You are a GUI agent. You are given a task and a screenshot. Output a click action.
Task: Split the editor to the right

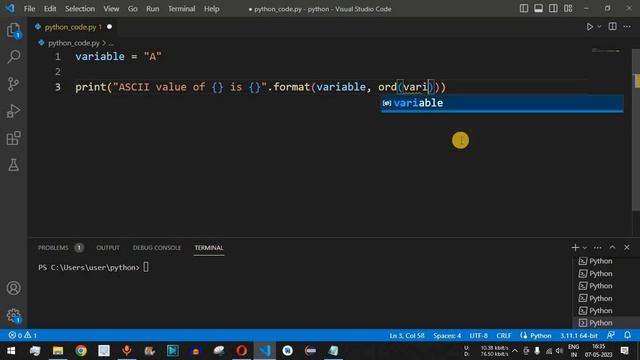(x=612, y=27)
